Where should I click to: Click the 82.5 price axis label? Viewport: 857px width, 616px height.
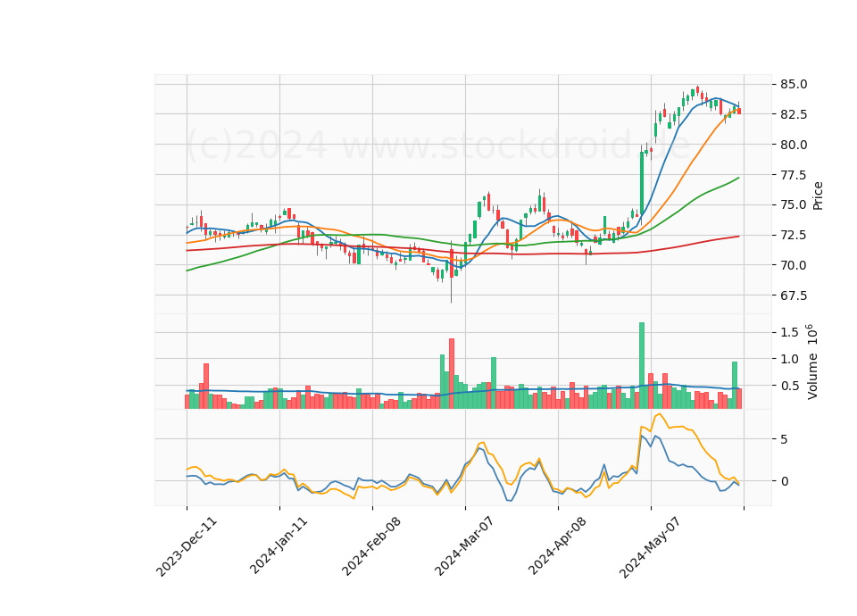[x=794, y=114]
